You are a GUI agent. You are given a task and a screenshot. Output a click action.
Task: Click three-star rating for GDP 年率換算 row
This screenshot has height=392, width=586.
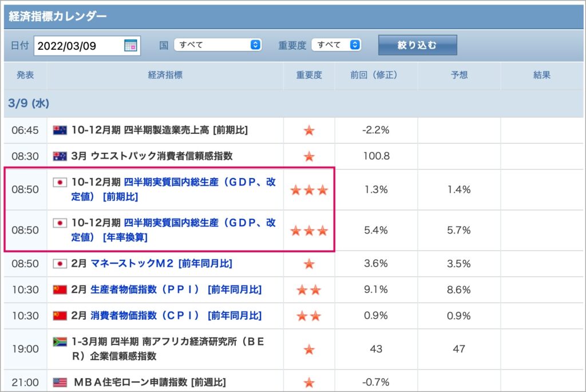coord(309,231)
